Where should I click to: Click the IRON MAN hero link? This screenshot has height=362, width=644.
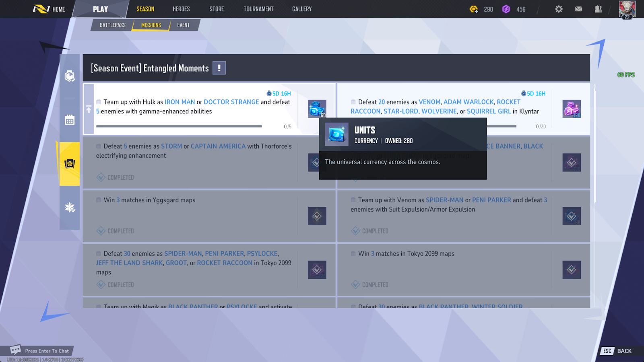click(x=180, y=102)
